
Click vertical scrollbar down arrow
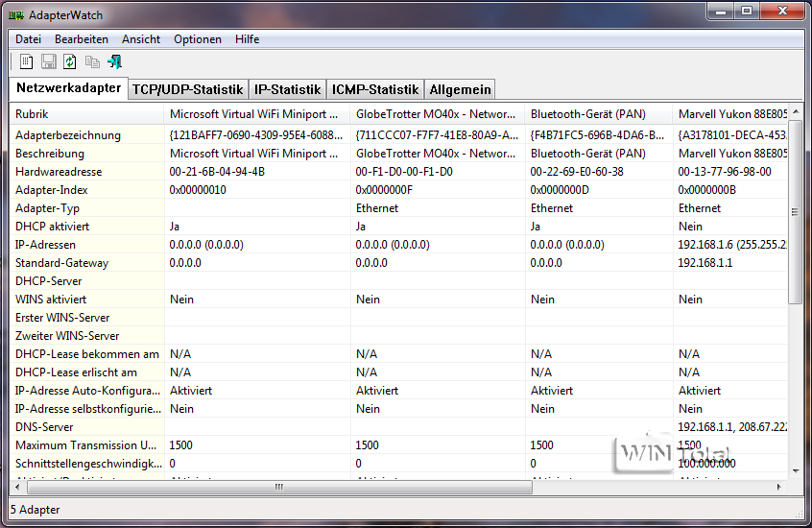tap(796, 470)
